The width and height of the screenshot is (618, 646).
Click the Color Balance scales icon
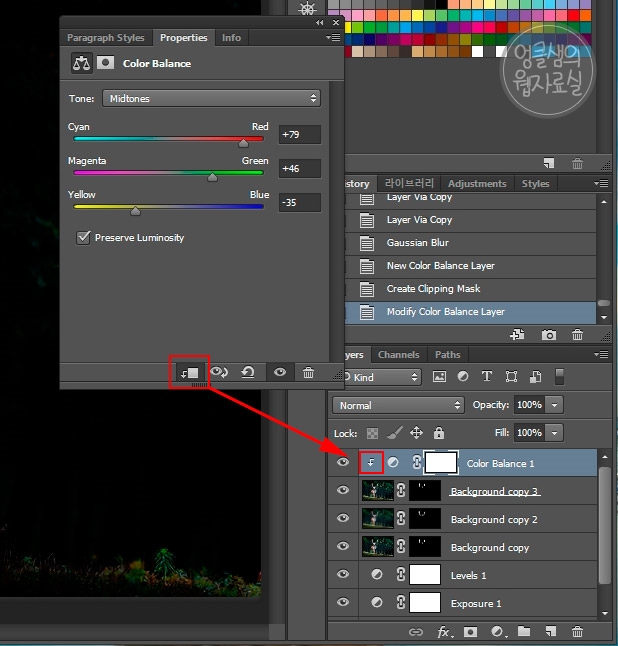click(82, 63)
